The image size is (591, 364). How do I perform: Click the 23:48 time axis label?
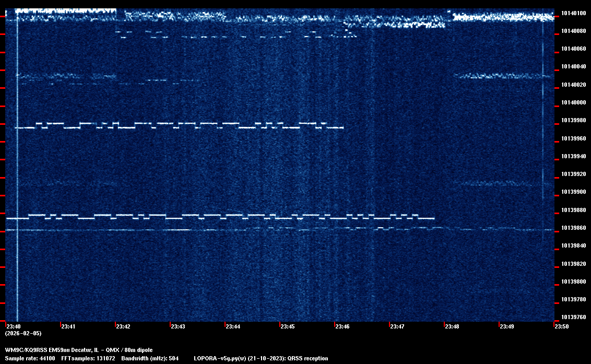pyautogui.click(x=452, y=326)
